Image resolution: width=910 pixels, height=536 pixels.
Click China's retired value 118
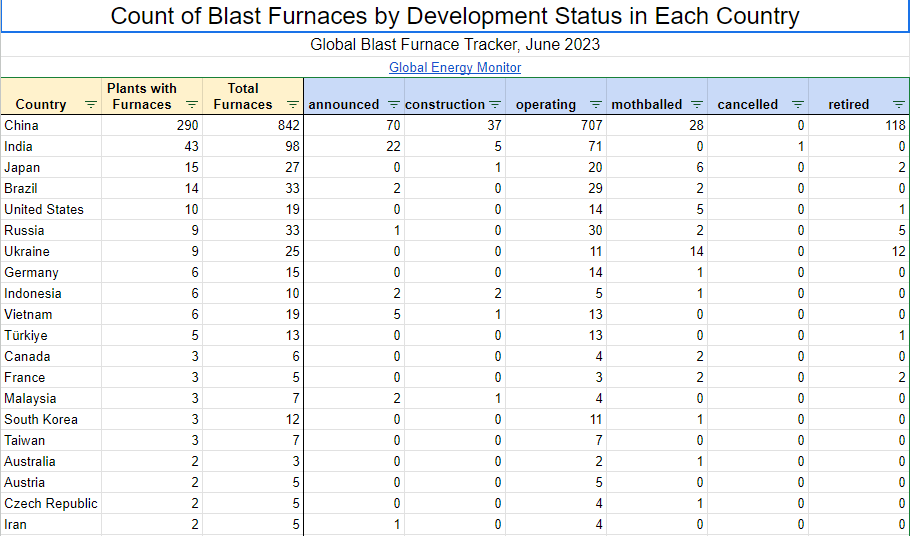tap(895, 125)
